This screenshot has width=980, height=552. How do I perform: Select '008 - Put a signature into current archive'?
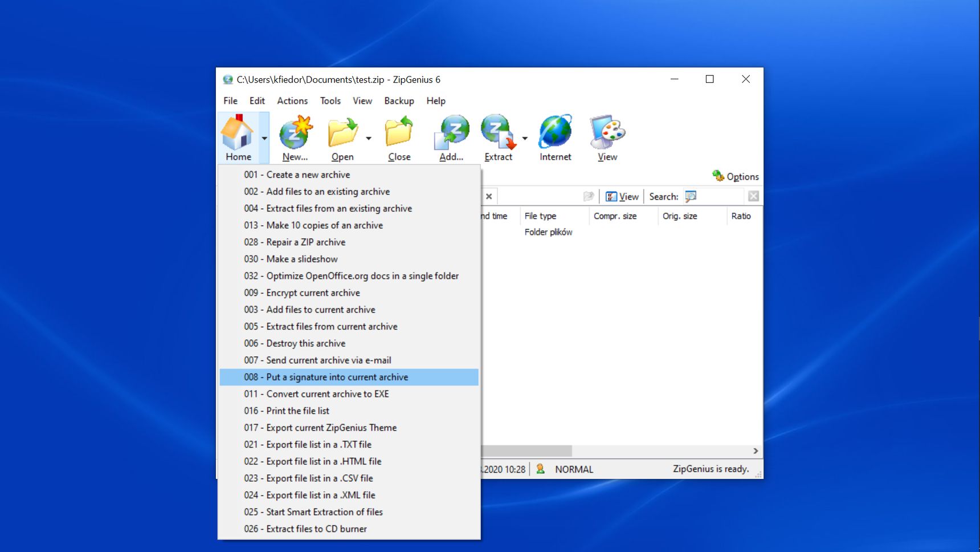[349, 377]
